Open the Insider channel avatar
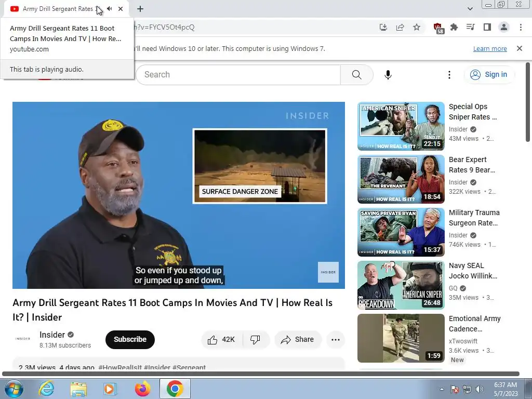 [x=22, y=339]
